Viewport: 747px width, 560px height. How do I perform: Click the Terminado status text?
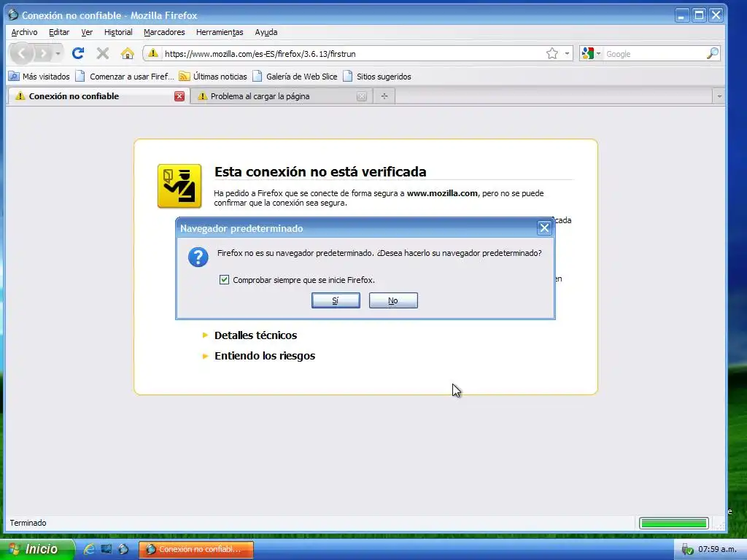pyautogui.click(x=28, y=523)
